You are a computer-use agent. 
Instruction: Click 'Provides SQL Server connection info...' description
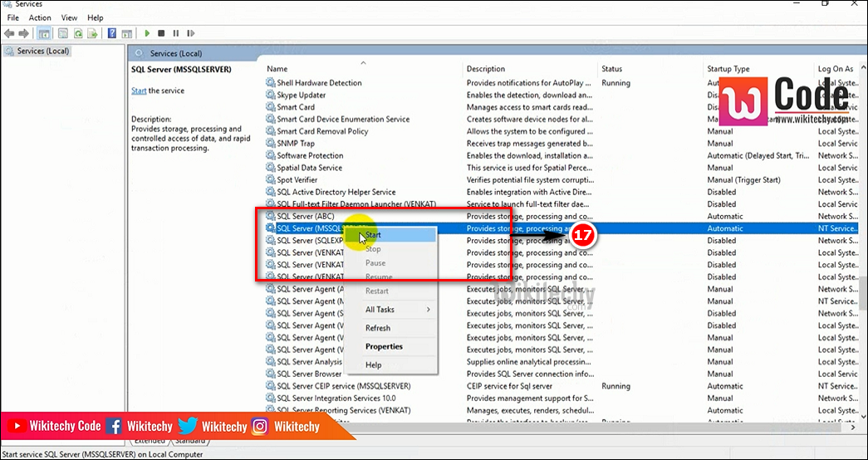(x=530, y=374)
